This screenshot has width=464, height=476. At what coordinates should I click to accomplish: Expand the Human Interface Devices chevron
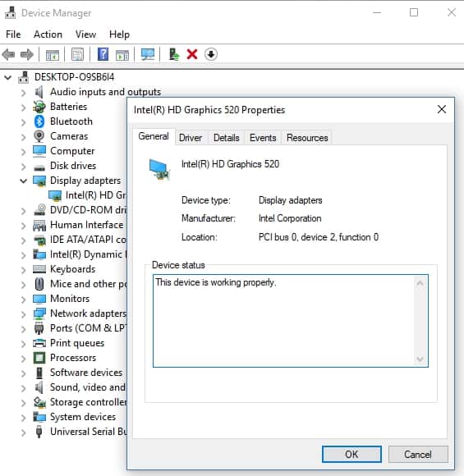pyautogui.click(x=23, y=225)
